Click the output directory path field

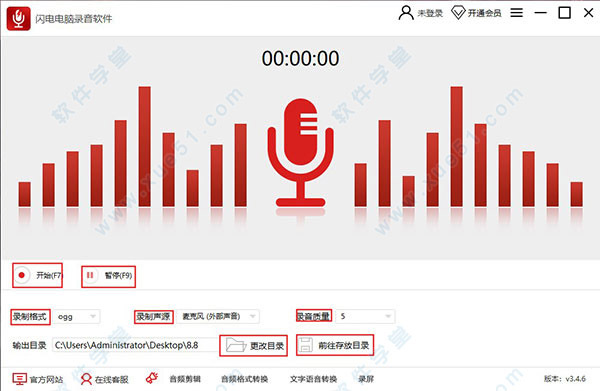click(x=135, y=345)
